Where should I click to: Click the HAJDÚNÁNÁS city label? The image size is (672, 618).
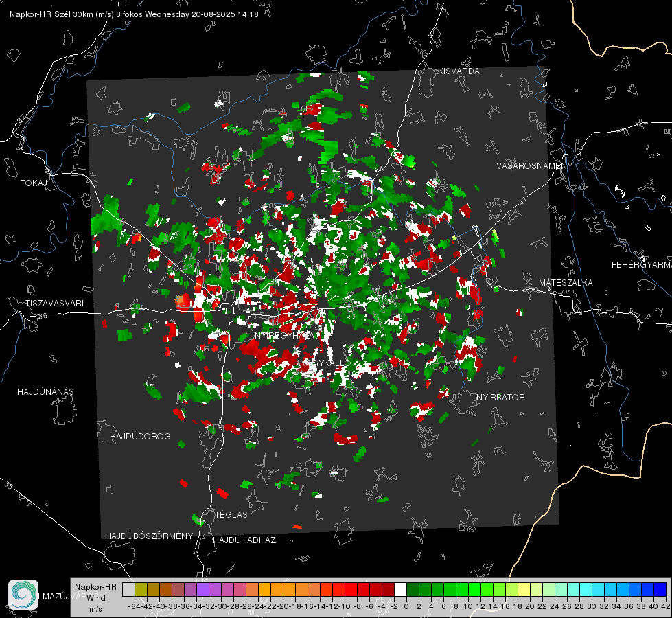45,392
